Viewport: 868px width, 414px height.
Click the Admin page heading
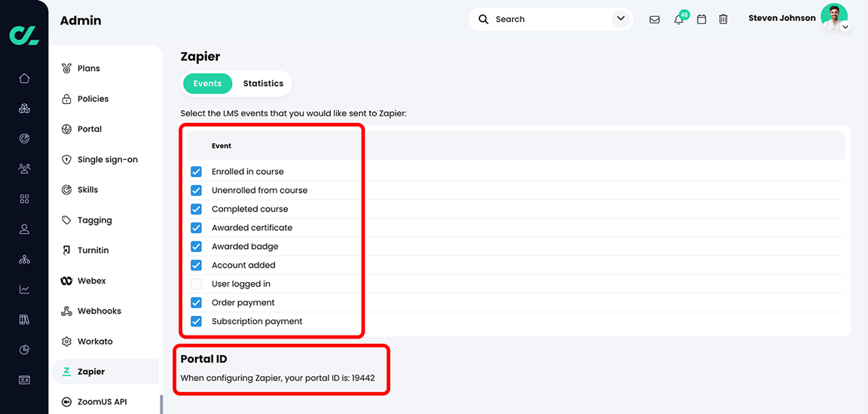[81, 21]
